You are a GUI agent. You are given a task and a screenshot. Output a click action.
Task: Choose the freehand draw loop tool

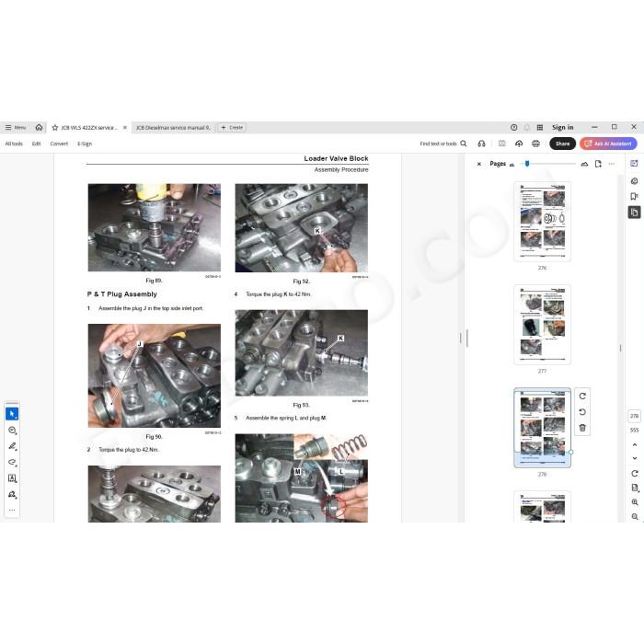[x=12, y=462]
